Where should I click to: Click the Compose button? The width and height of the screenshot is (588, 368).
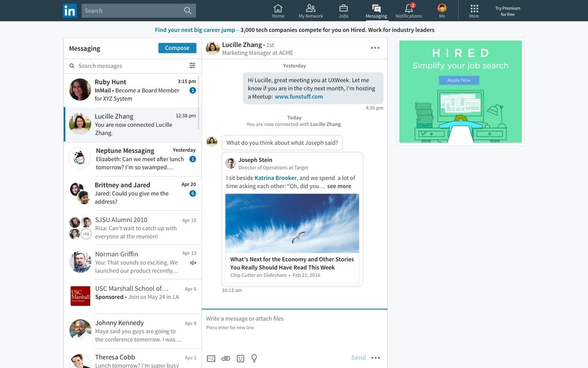[177, 48]
